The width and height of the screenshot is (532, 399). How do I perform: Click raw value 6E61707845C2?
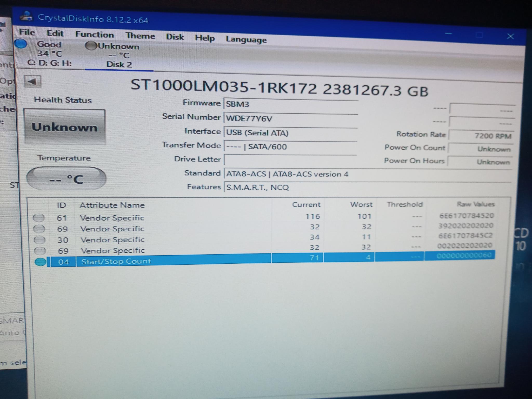click(465, 235)
